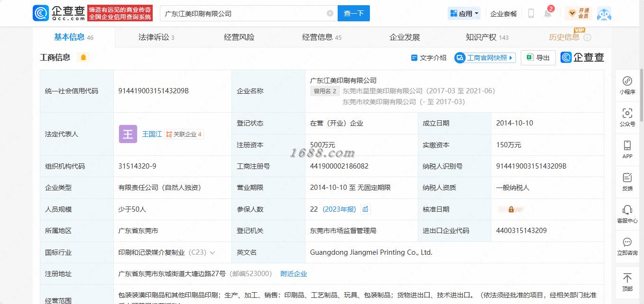Expand 印刷和记录媒介复制业 industry chevron
The width and height of the screenshot is (644, 304).
(212, 252)
